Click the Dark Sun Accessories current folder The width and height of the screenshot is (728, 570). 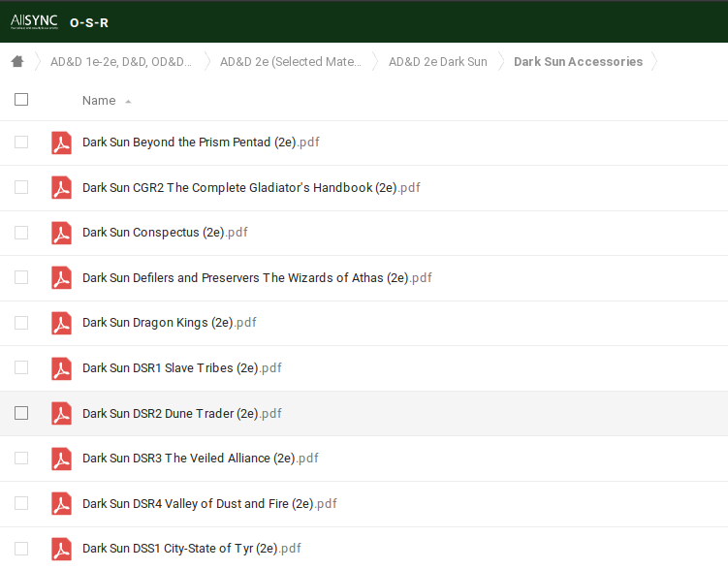click(x=578, y=62)
